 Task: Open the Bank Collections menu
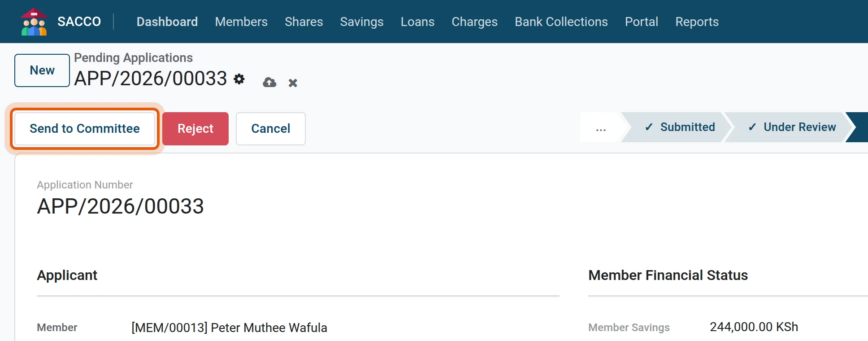[561, 22]
